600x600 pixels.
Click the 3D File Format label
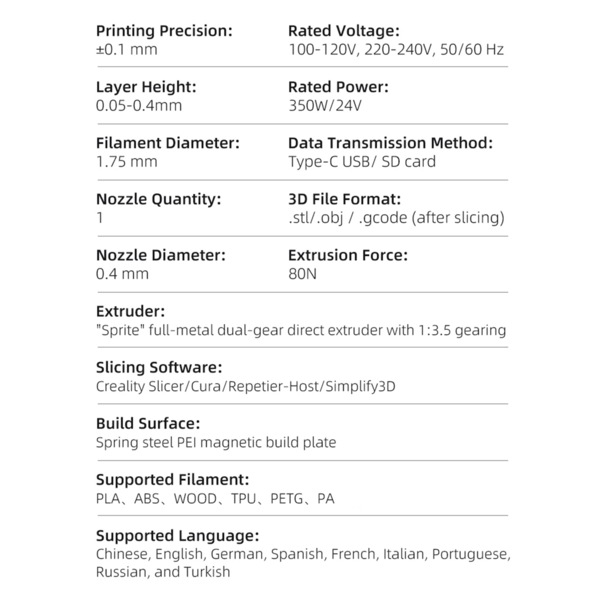pos(344,199)
